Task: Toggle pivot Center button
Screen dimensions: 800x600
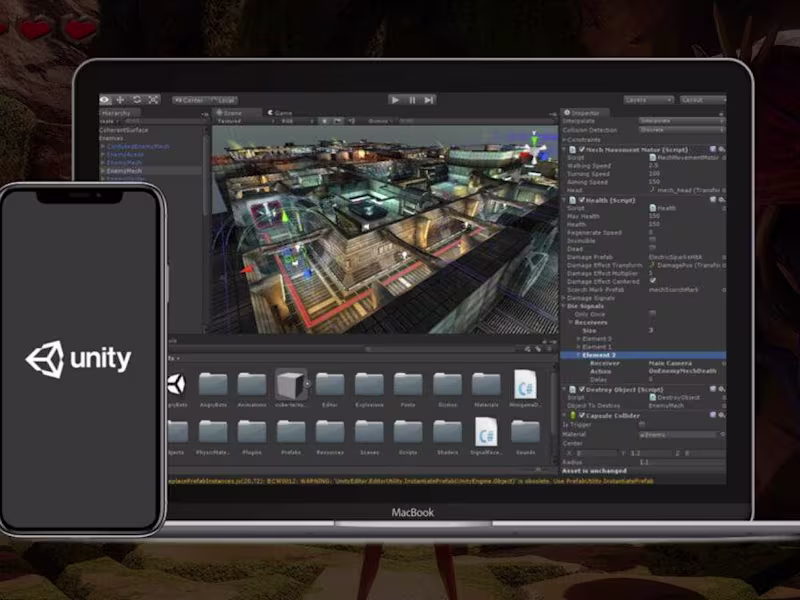Action: pyautogui.click(x=189, y=100)
